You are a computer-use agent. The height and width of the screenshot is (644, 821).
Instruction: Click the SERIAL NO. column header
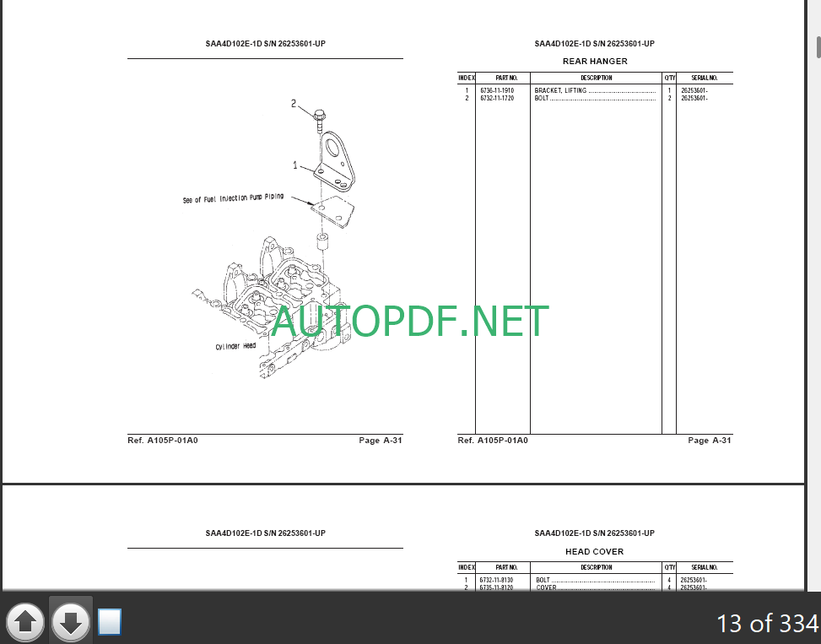[x=705, y=78]
